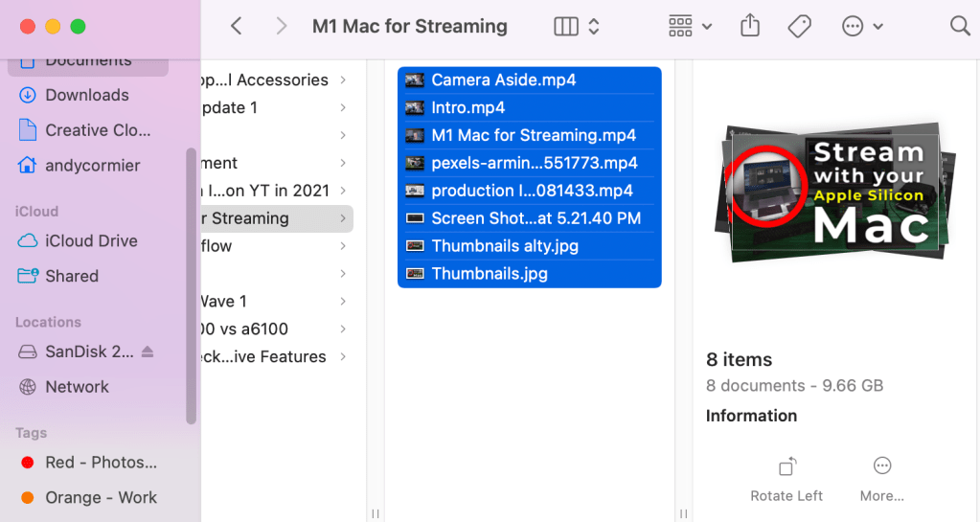The width and height of the screenshot is (980, 522).
Task: Select Downloads in the sidebar
Action: coord(86,95)
